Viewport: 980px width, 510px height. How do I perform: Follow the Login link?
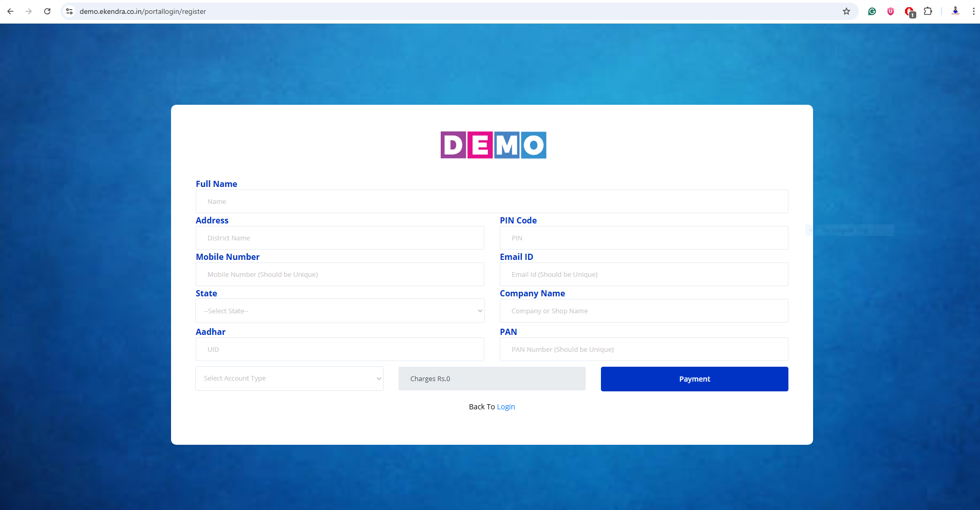(x=506, y=407)
